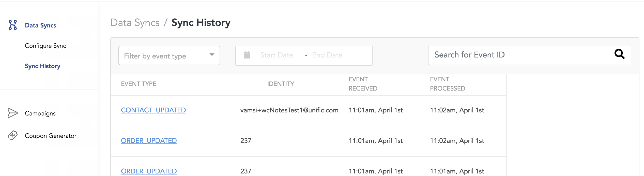The height and width of the screenshot is (176, 644).
Task: Click the Data Syncs branch icon
Action: tap(13, 25)
